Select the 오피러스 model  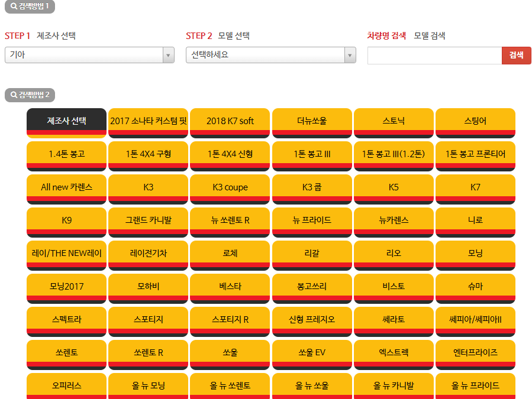click(x=66, y=386)
